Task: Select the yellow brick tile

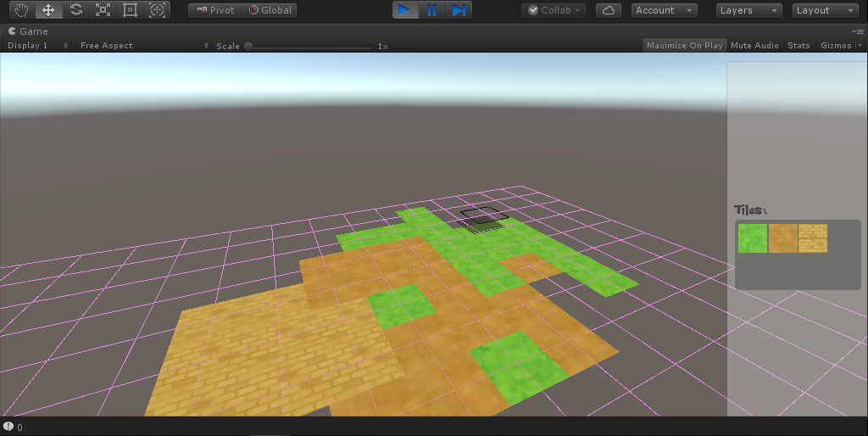Action: 813,238
